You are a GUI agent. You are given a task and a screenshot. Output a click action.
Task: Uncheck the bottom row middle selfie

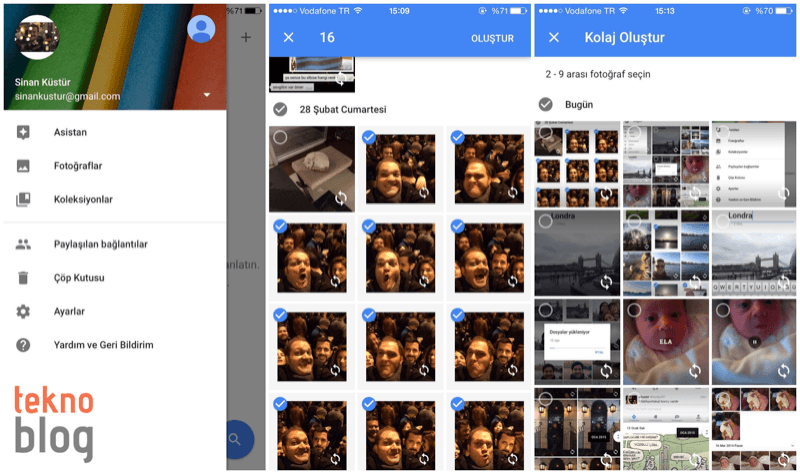click(369, 404)
